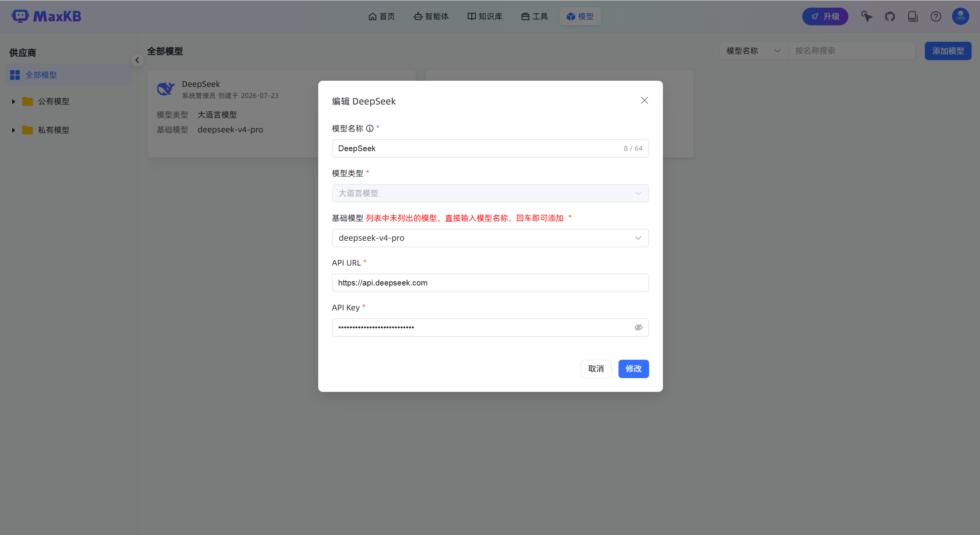
Task: Click the 公有模型 folder icon
Action: tap(28, 101)
